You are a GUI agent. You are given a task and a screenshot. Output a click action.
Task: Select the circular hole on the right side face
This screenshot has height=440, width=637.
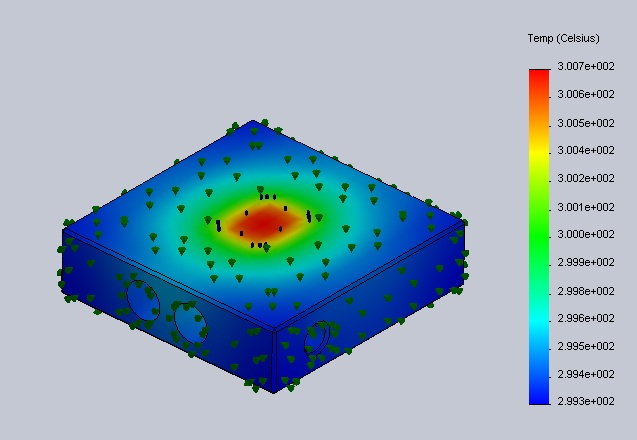[315, 338]
